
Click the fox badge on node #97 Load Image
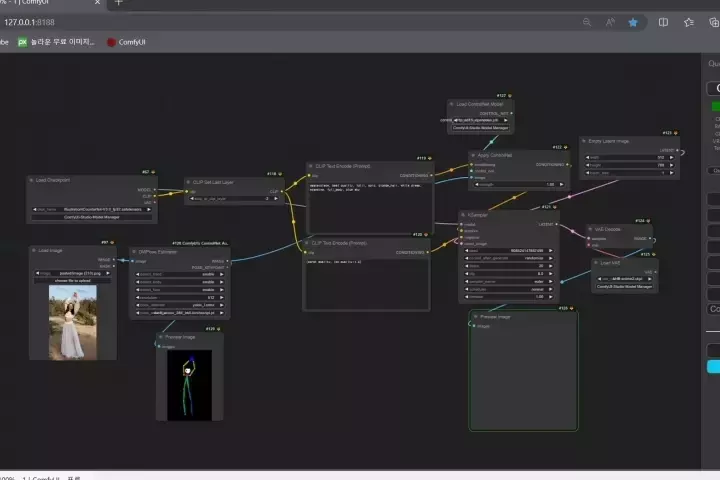pyautogui.click(x=112, y=243)
